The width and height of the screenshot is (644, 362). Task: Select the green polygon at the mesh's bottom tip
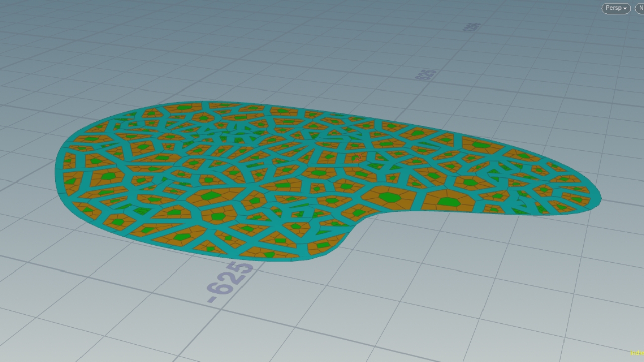tap(270, 254)
